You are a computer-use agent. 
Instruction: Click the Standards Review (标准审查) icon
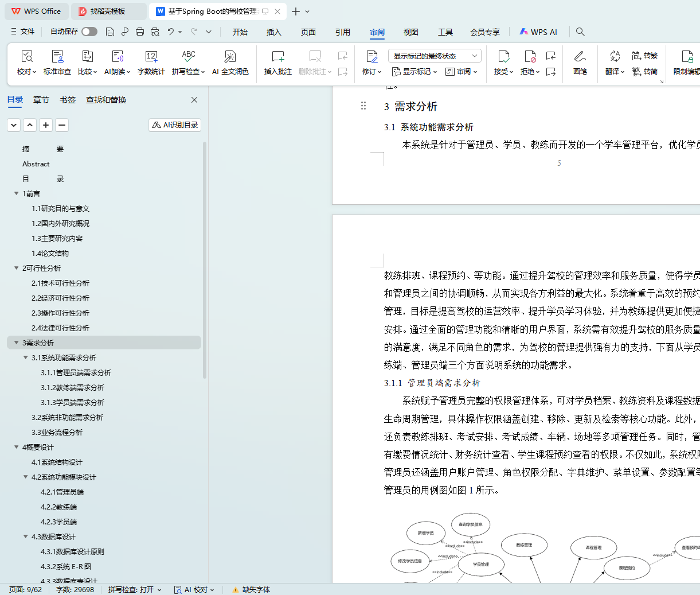pyautogui.click(x=57, y=57)
